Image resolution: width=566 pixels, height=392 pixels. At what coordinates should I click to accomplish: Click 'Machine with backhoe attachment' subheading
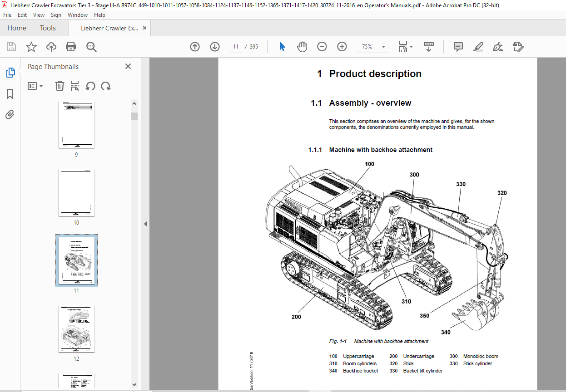pos(381,150)
